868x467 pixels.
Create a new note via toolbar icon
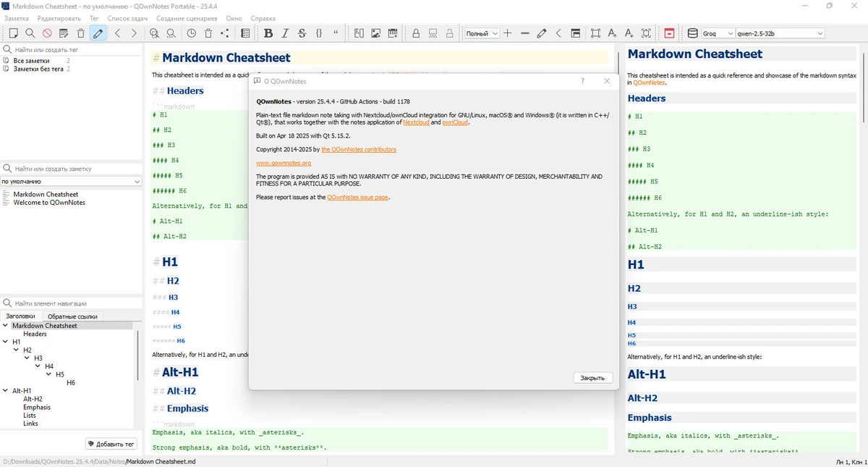coord(13,33)
